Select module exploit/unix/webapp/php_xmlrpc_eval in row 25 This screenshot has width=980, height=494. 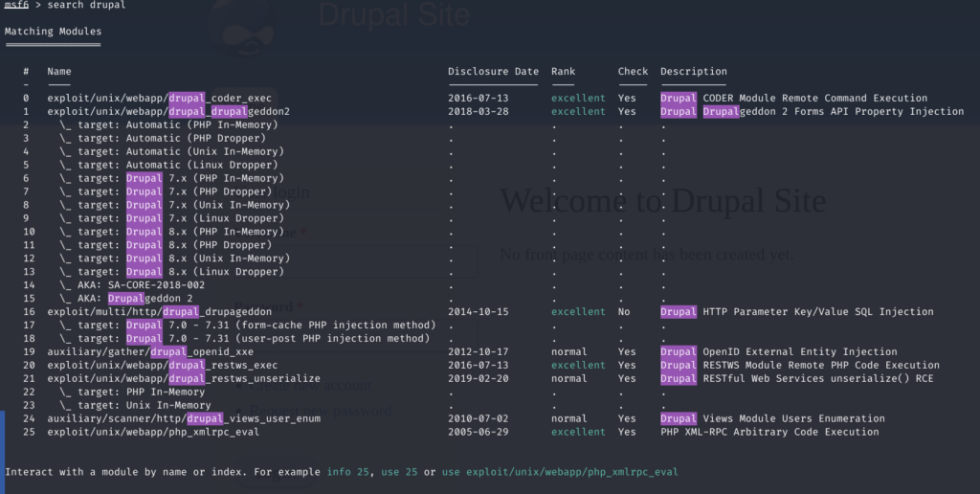[x=153, y=432]
